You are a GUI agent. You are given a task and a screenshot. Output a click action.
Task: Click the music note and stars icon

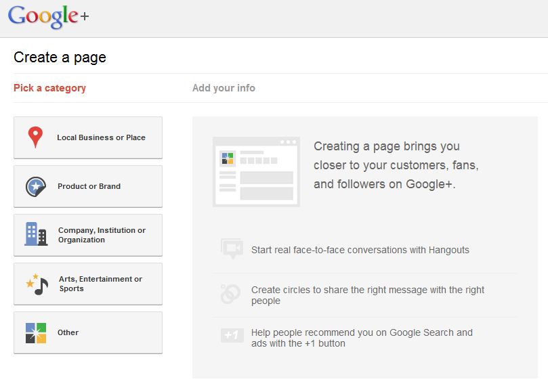37,284
